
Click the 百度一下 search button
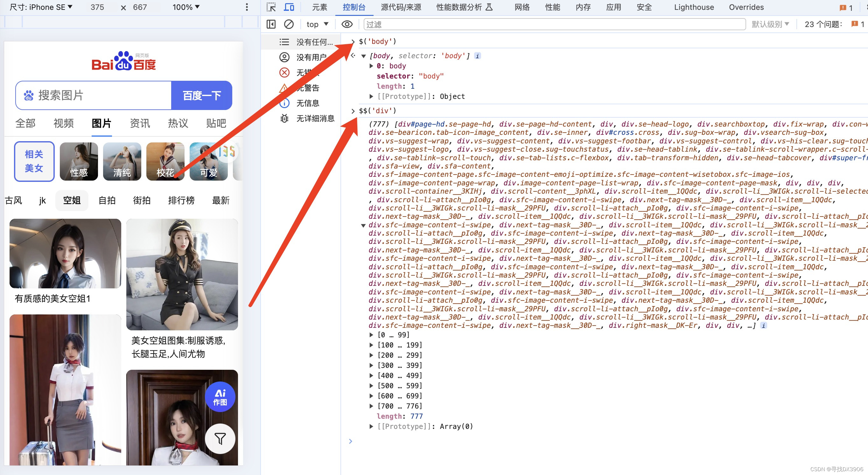click(201, 95)
